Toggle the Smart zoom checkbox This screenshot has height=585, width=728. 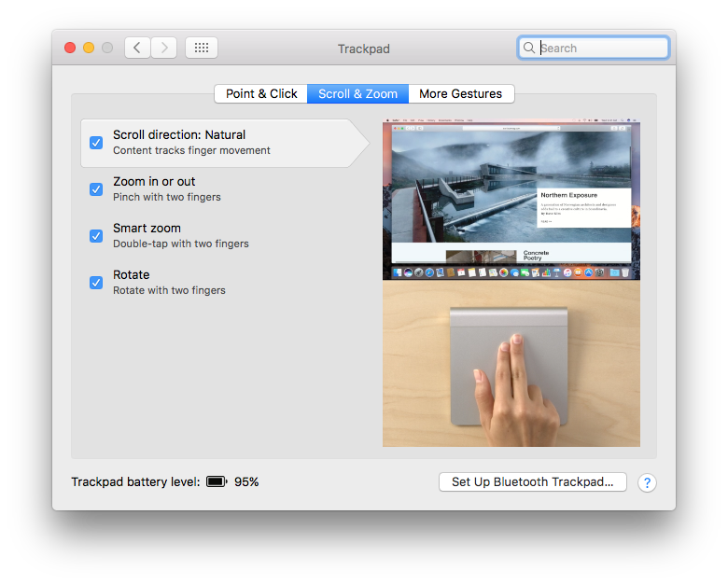(x=96, y=236)
